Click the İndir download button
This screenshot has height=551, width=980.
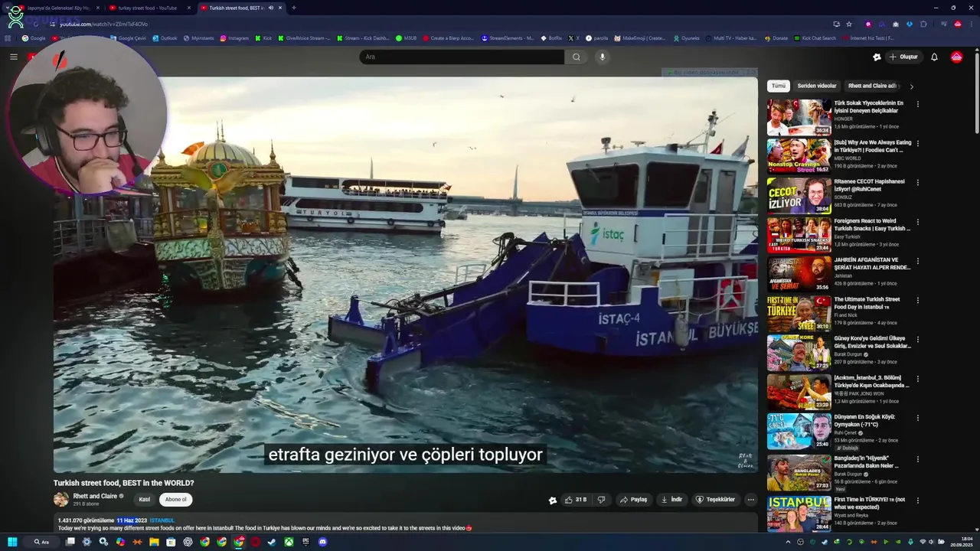[671, 500]
